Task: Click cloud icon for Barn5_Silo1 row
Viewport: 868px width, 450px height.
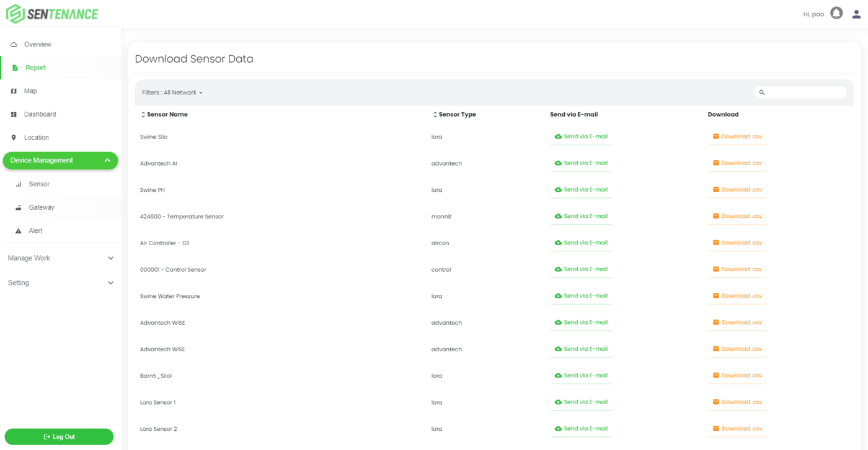Action: [x=558, y=376]
